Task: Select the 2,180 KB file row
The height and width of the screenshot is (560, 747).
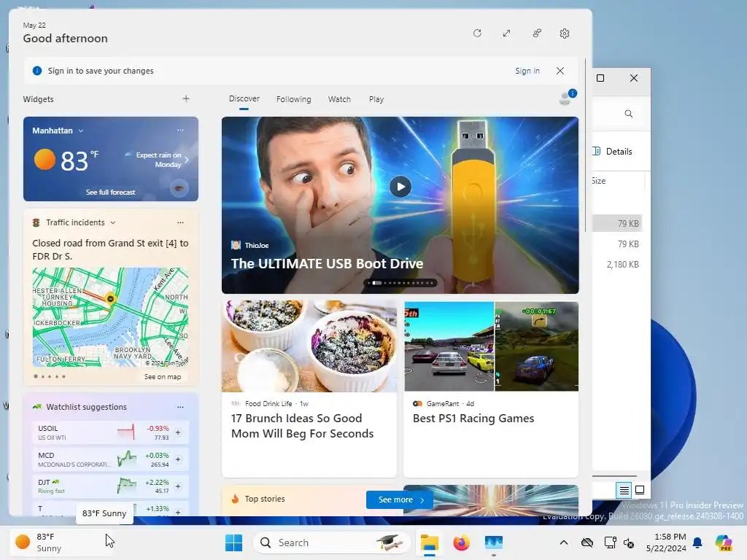Action: [617, 264]
